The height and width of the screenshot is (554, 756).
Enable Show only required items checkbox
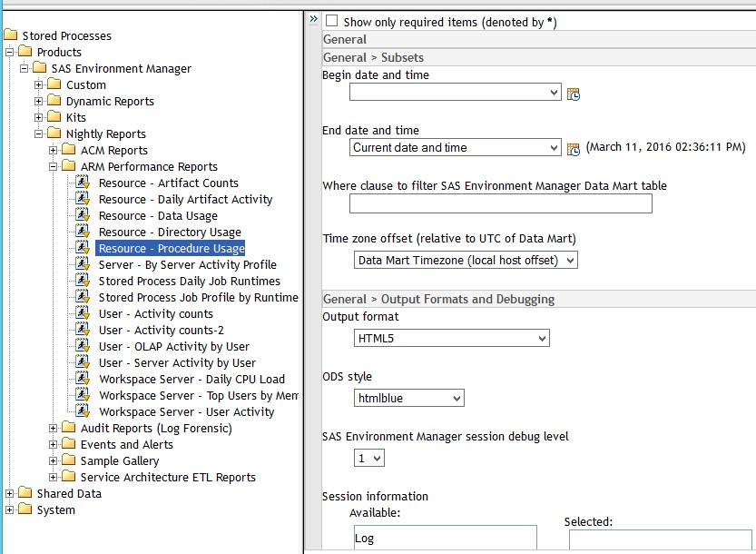(331, 21)
